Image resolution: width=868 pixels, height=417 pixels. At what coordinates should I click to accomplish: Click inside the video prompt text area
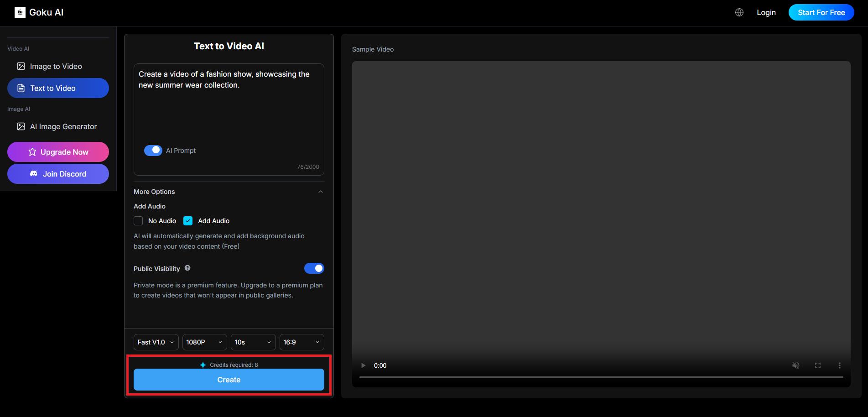pyautogui.click(x=229, y=105)
